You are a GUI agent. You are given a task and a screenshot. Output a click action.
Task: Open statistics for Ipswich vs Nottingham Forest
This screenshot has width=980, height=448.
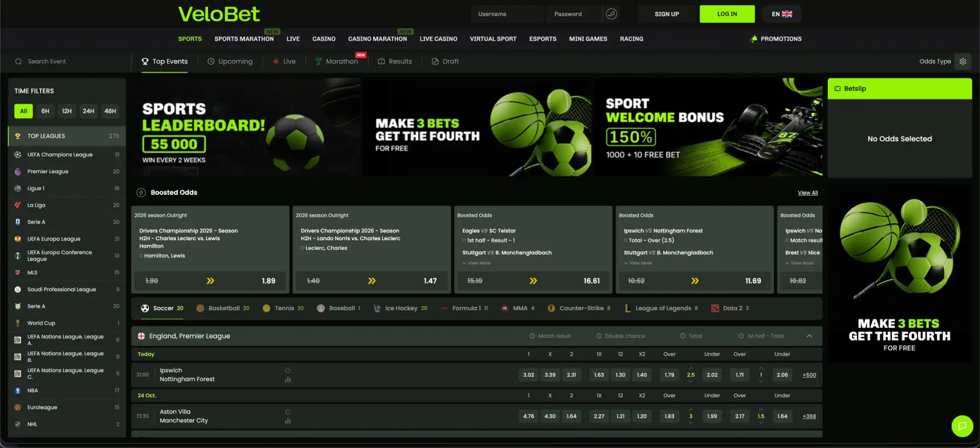click(288, 379)
